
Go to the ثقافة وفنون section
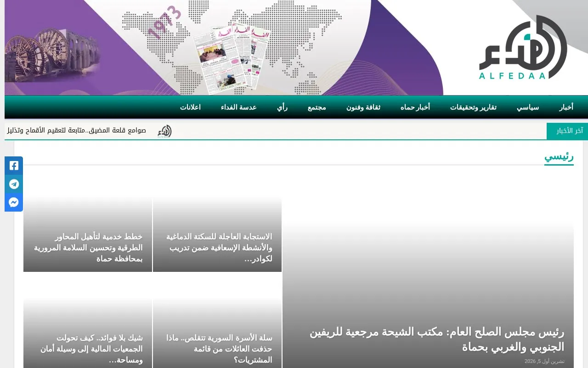click(363, 107)
